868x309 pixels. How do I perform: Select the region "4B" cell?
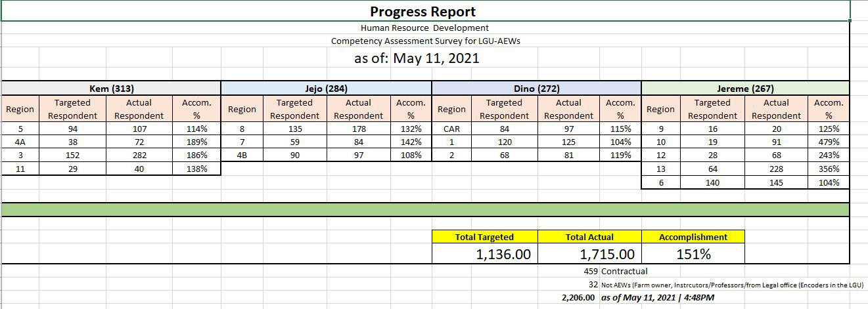click(242, 155)
